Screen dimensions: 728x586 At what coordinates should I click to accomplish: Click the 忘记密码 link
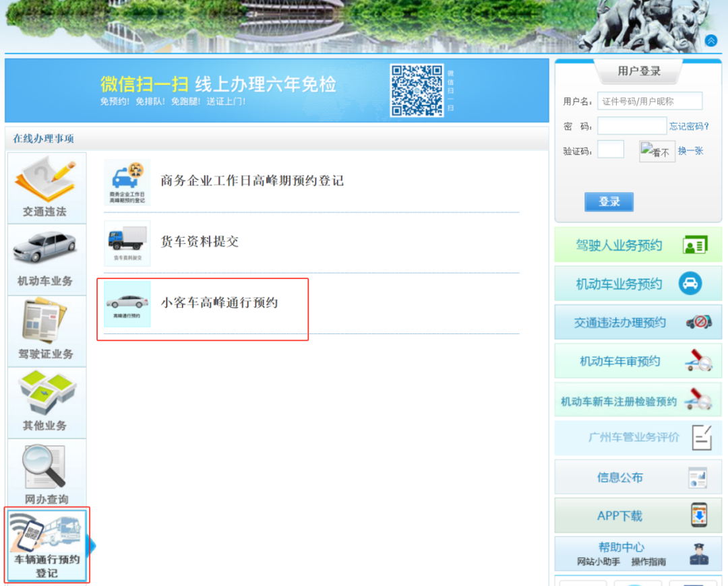(688, 126)
